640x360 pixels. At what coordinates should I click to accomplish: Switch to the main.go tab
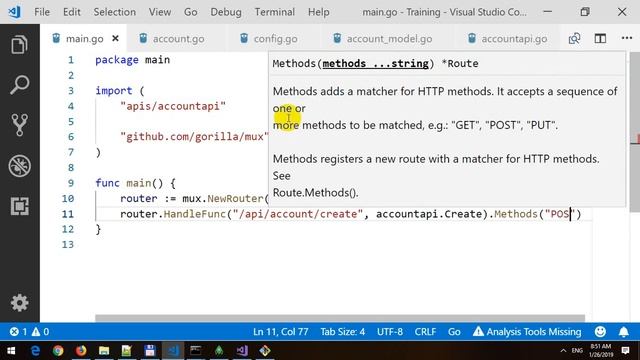point(84,38)
